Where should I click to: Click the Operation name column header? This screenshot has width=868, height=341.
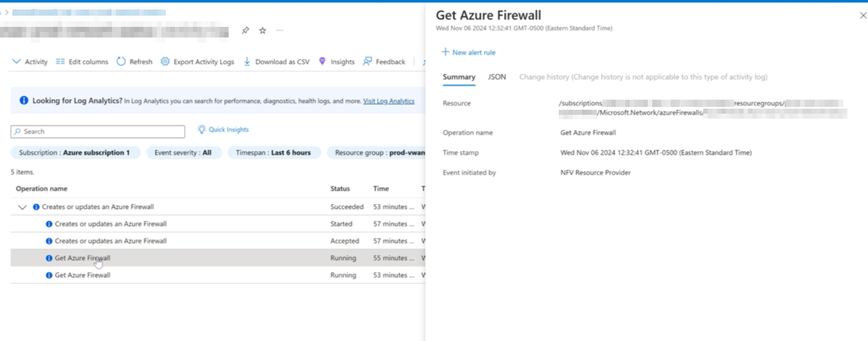click(41, 189)
